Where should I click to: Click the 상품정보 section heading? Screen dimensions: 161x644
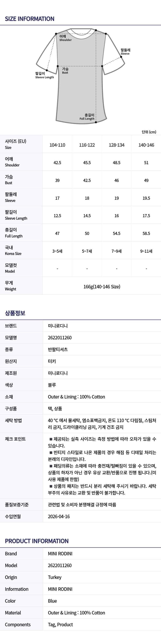(15, 313)
